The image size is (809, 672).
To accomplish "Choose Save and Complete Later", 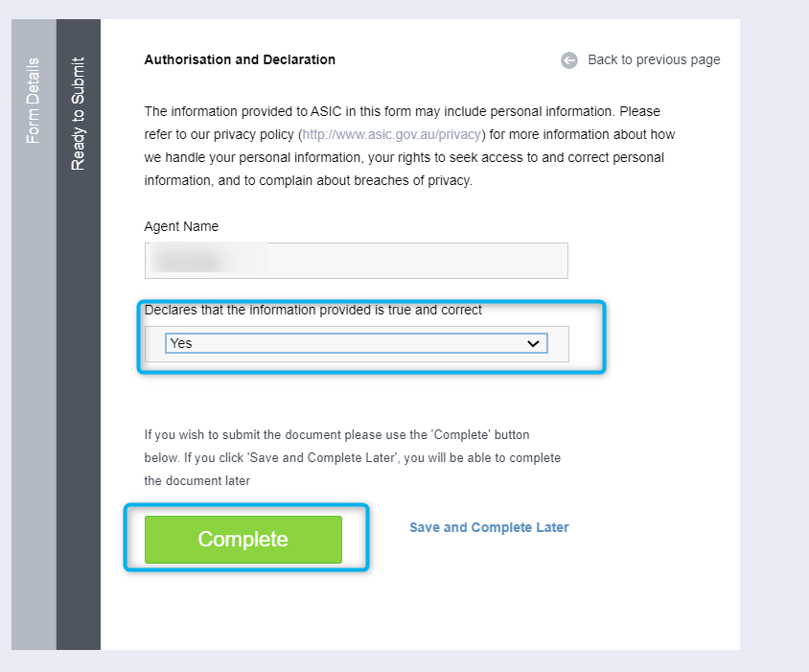I will [x=489, y=527].
